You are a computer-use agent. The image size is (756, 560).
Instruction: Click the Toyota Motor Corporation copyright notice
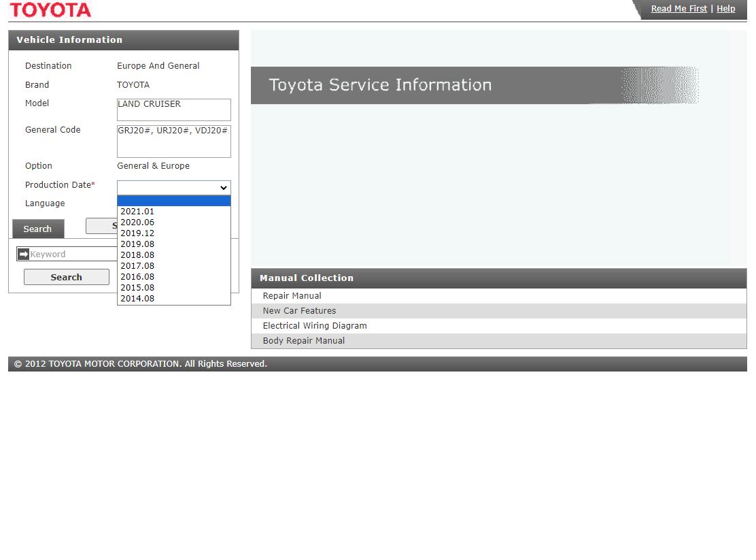[140, 364]
